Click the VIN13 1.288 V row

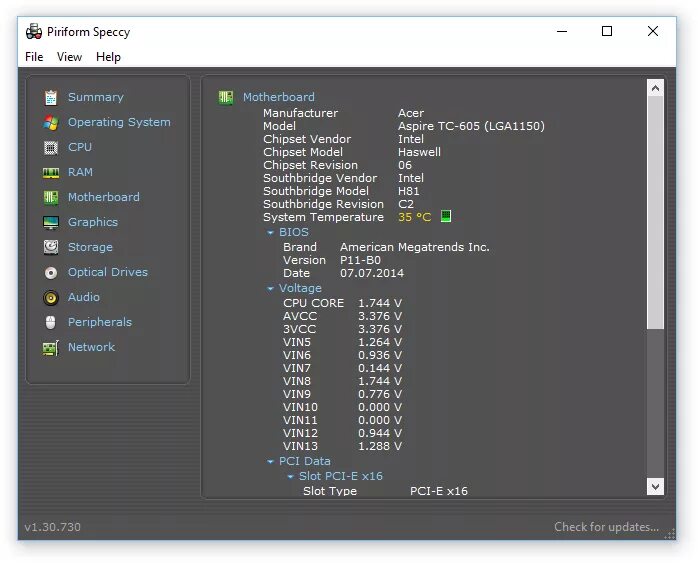342,446
